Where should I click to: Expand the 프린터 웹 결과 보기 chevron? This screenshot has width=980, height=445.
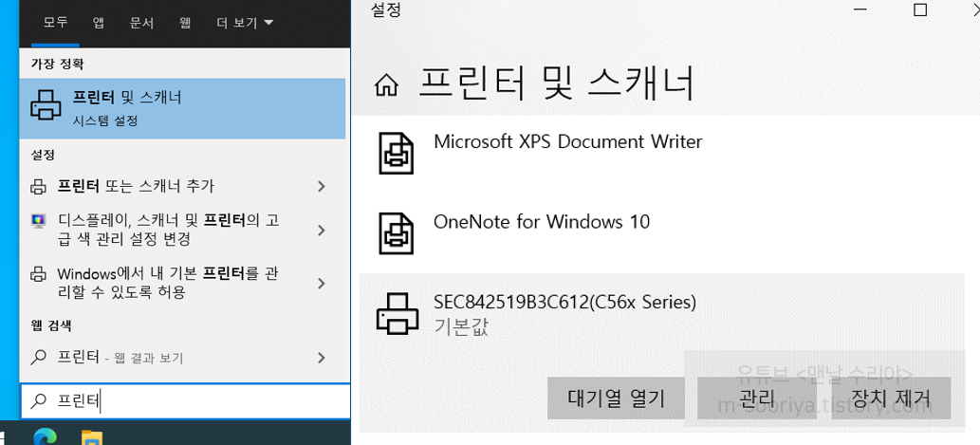pos(322,358)
